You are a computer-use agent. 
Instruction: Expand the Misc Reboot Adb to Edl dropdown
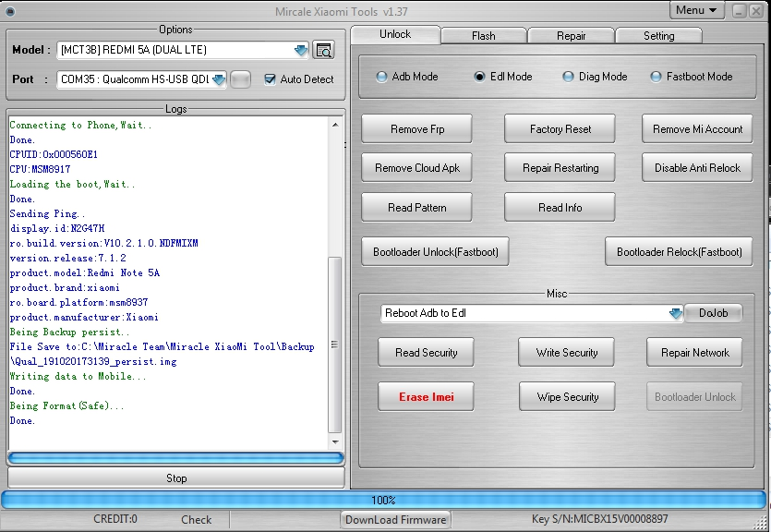pyautogui.click(x=676, y=313)
